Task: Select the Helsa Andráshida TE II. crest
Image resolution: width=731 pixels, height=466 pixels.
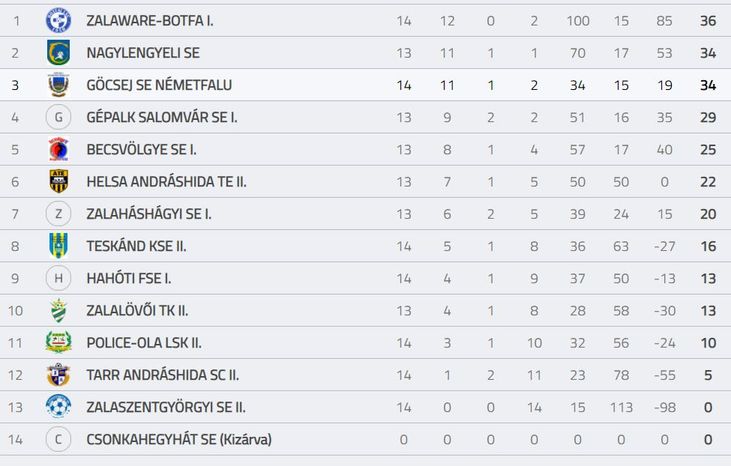Action: point(58,181)
